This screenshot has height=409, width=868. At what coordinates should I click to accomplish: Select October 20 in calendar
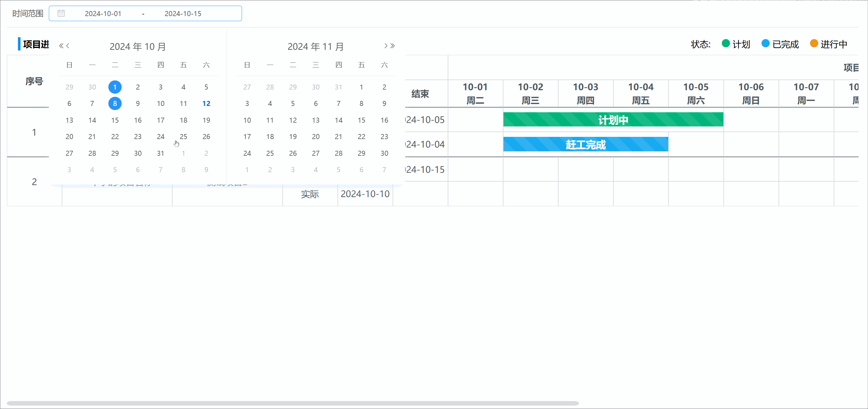pos(69,137)
